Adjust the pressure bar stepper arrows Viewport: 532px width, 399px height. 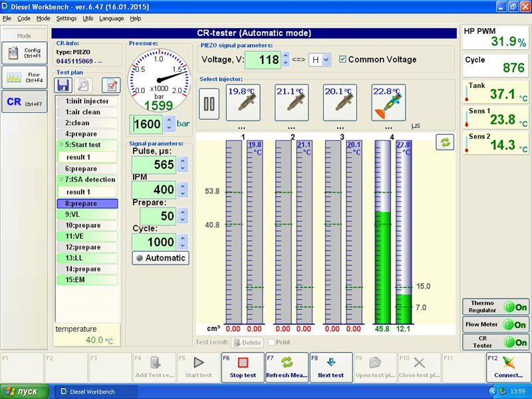(169, 124)
